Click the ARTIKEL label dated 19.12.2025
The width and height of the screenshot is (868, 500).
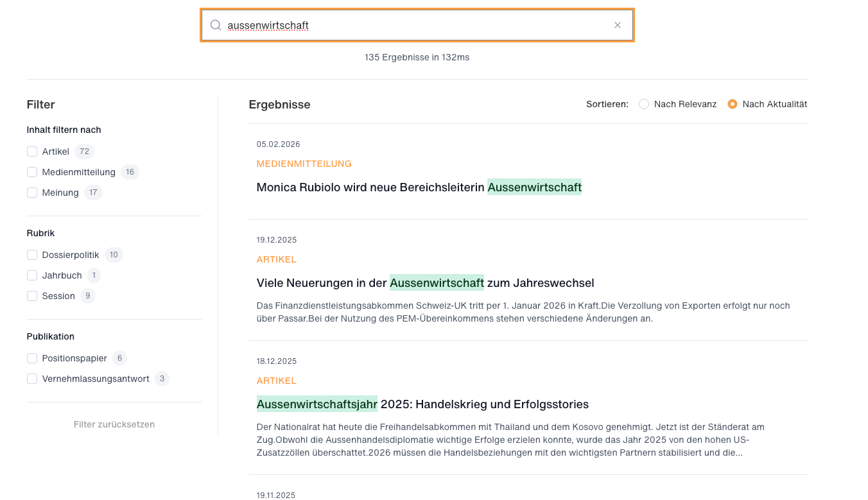276,259
